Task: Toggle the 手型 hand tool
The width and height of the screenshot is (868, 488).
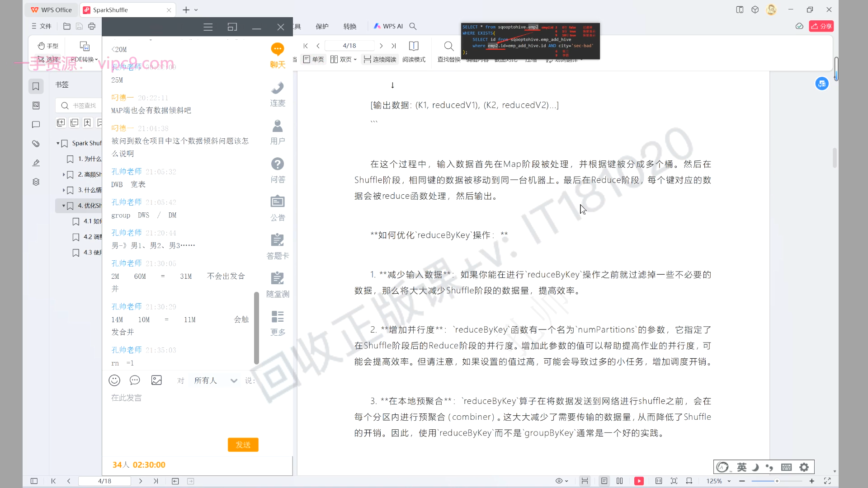Action: pyautogui.click(x=48, y=46)
